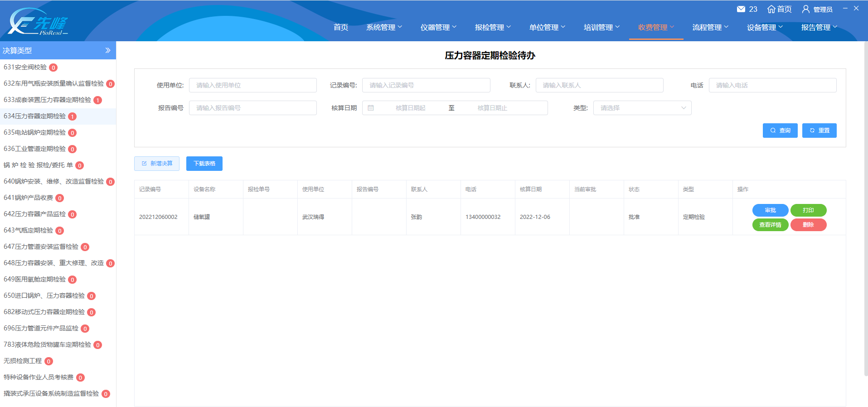Click the calendar icon in 核算日期 field

(x=371, y=108)
